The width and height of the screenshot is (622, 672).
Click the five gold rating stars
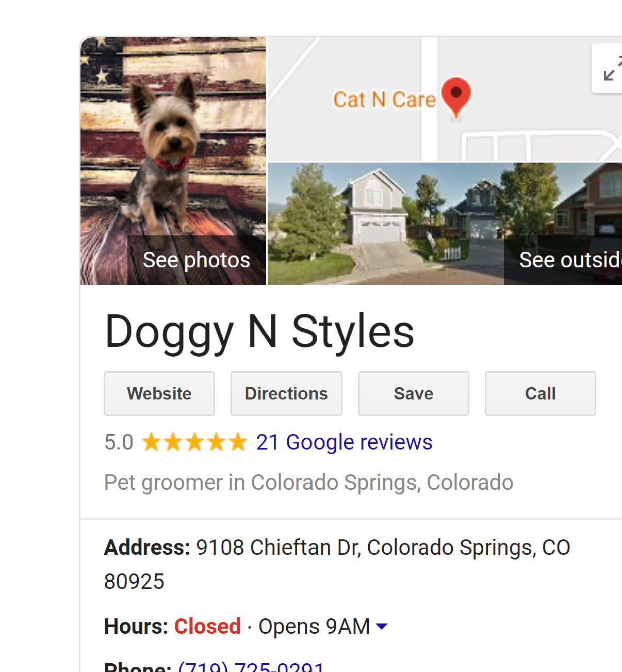click(x=194, y=442)
